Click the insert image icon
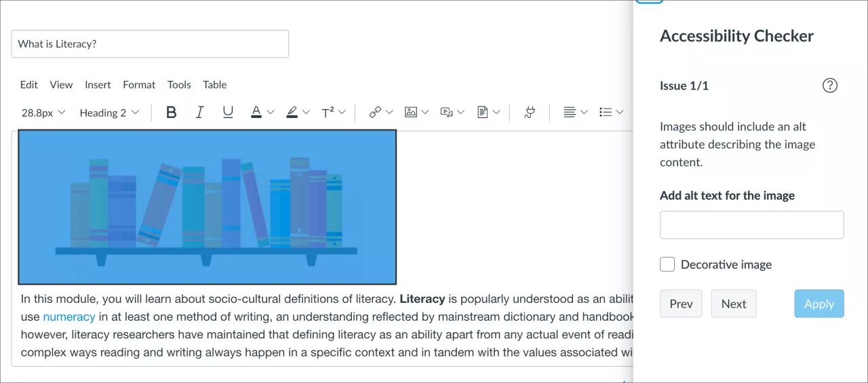Screen dimensions: 868x383 click(x=411, y=113)
